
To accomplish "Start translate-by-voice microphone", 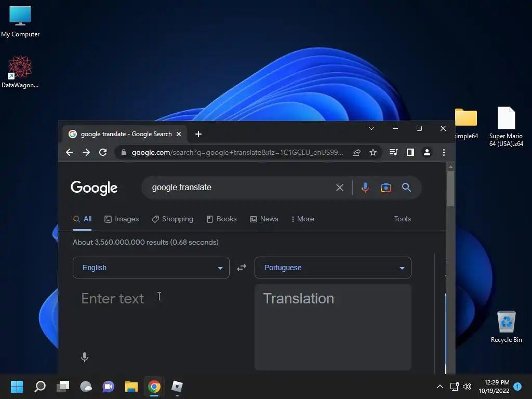I will click(85, 357).
